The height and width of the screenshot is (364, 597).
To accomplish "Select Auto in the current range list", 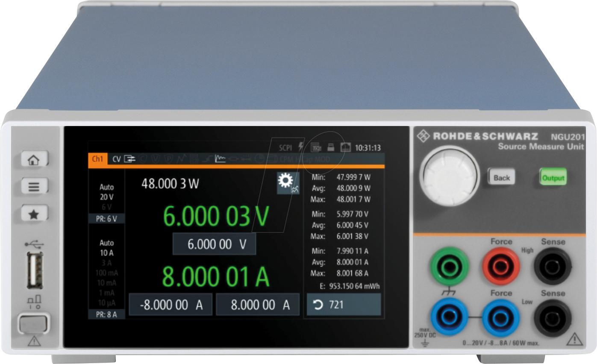I will click(x=107, y=243).
